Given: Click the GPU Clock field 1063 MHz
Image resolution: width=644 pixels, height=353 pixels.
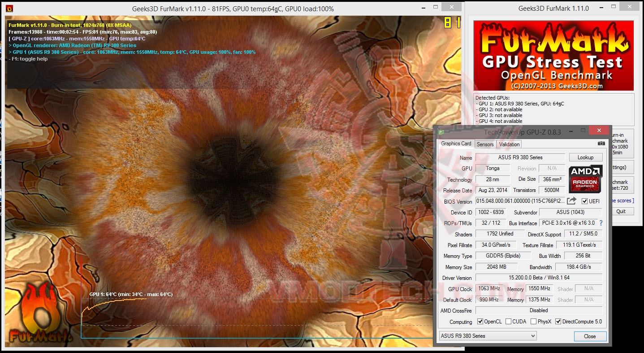Looking at the screenshot, I should coord(489,288).
